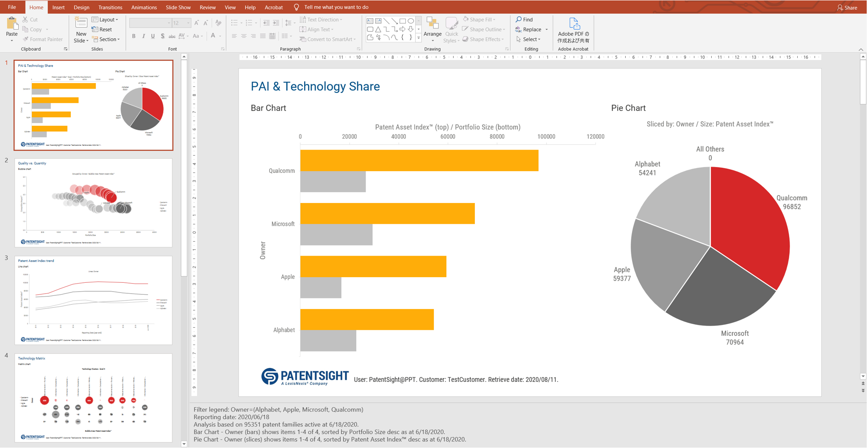Open the File tab
This screenshot has width=868, height=448.
pyautogui.click(x=12, y=7)
